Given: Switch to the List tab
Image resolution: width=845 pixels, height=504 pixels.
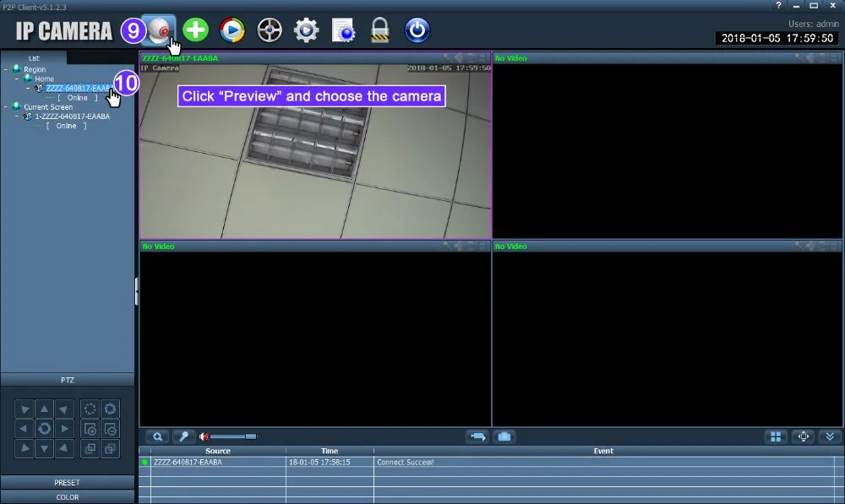Looking at the screenshot, I should [x=34, y=57].
